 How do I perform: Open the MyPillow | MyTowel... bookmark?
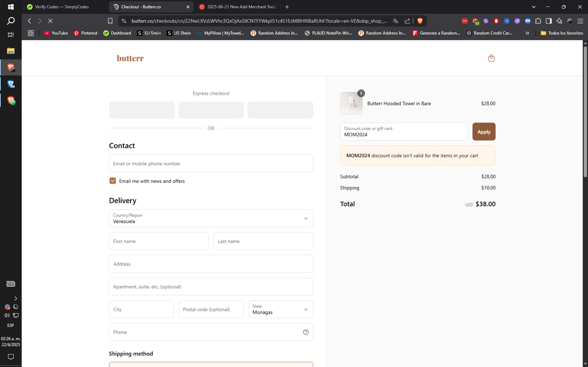(x=221, y=33)
